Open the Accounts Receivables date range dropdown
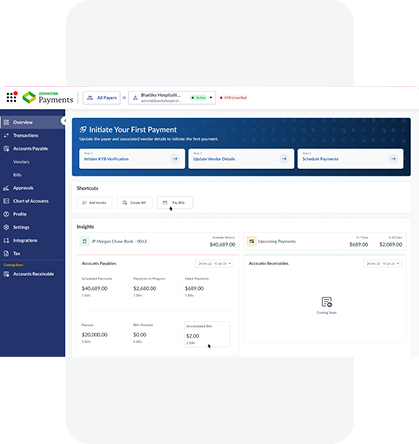This screenshot has height=444, width=419. (x=383, y=264)
